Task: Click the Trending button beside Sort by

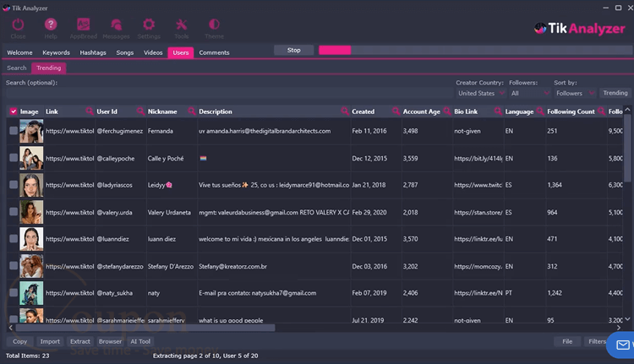Action: (615, 93)
